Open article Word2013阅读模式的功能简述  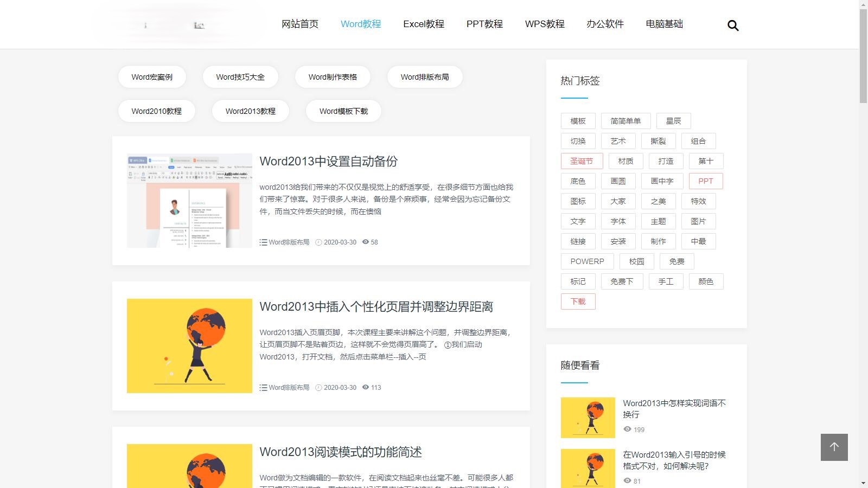coord(341,452)
